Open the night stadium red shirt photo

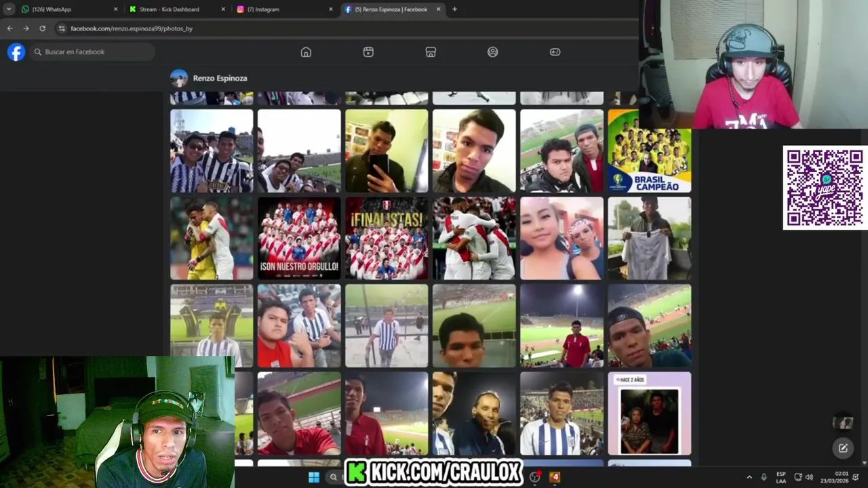[561, 326]
